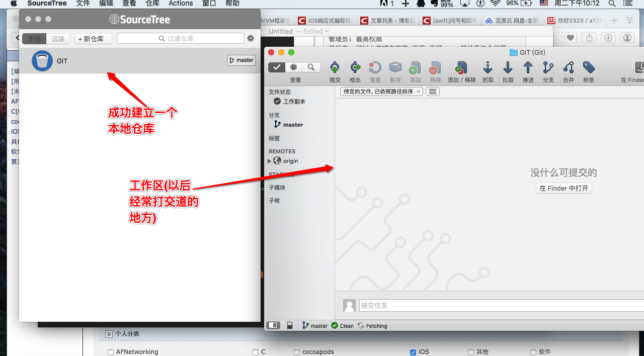Open the Apple menu
Image resolution: width=644 pixels, height=356 pixels.
point(14,4)
